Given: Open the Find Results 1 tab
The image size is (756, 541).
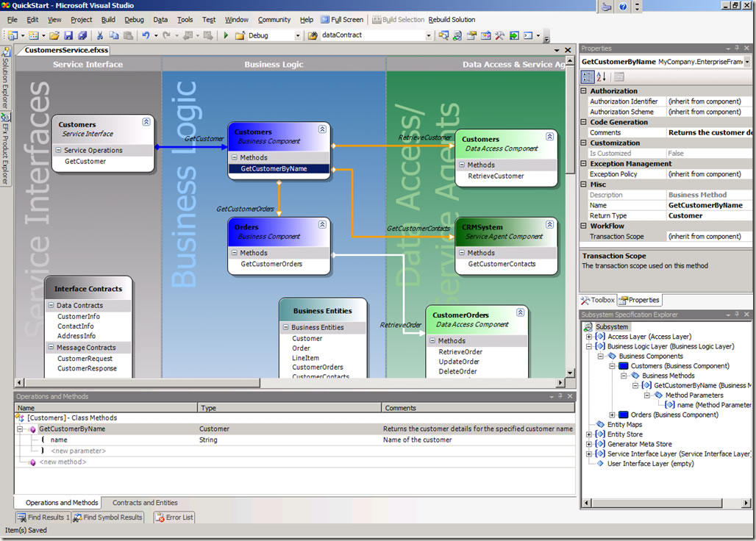Looking at the screenshot, I should tap(43, 517).
